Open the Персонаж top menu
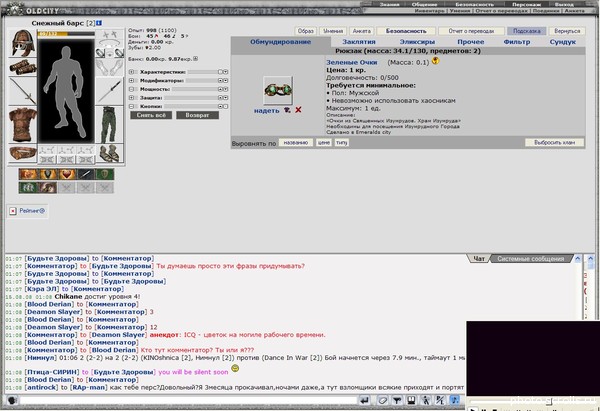Viewport: 600px width, 411px height. pyautogui.click(x=527, y=5)
